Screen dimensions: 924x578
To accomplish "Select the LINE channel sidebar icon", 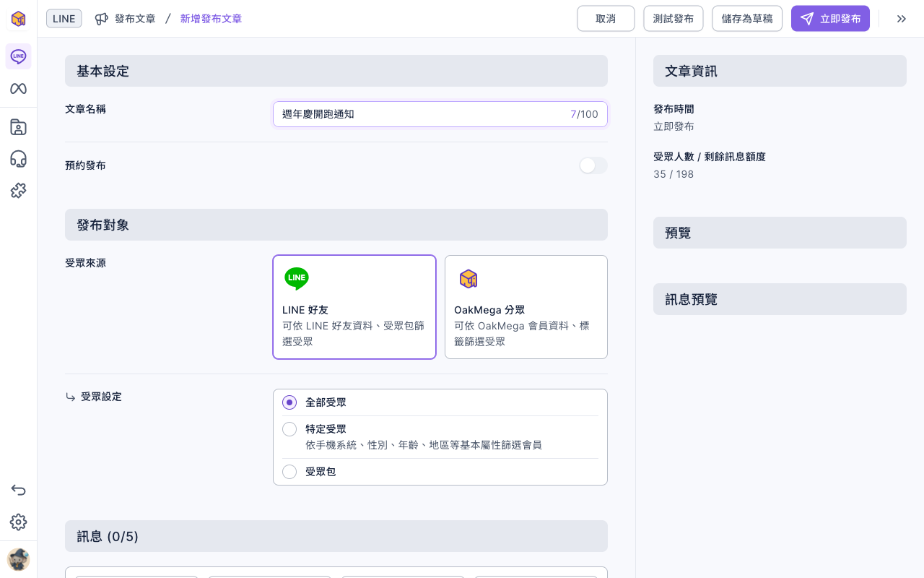I will click(x=18, y=56).
